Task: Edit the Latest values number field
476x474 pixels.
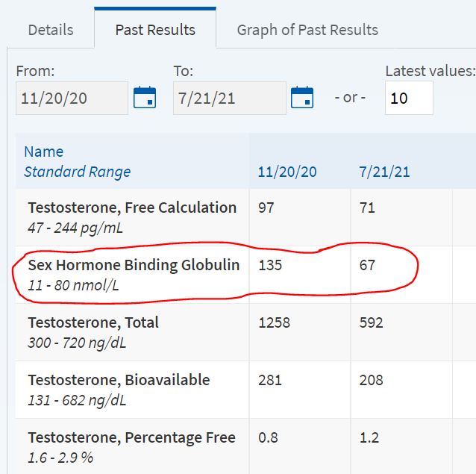Action: coord(408,99)
